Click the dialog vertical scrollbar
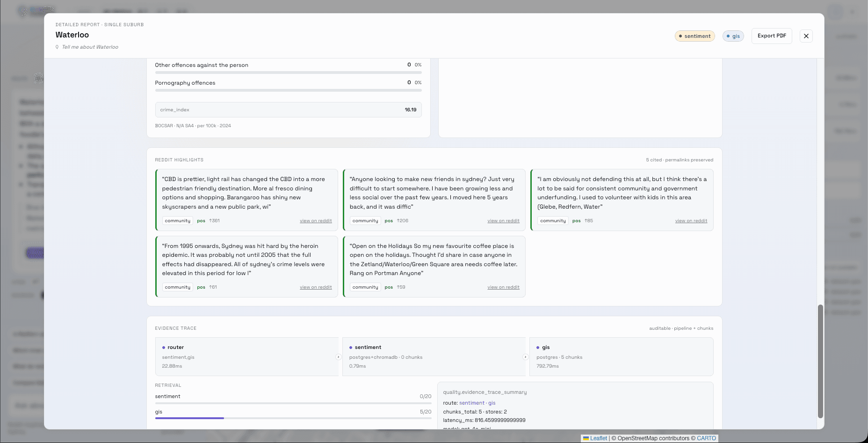 pos(820,361)
